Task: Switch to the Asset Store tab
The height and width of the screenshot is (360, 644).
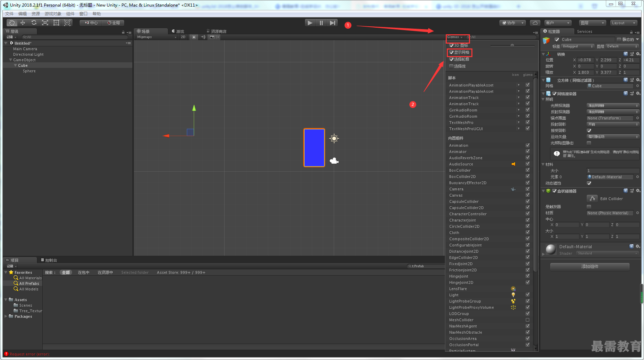Action: (217, 31)
